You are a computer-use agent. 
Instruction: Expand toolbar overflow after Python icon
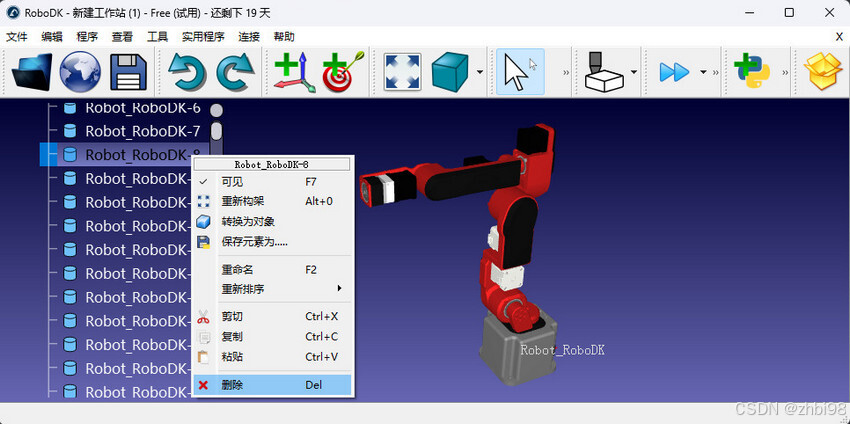click(785, 72)
